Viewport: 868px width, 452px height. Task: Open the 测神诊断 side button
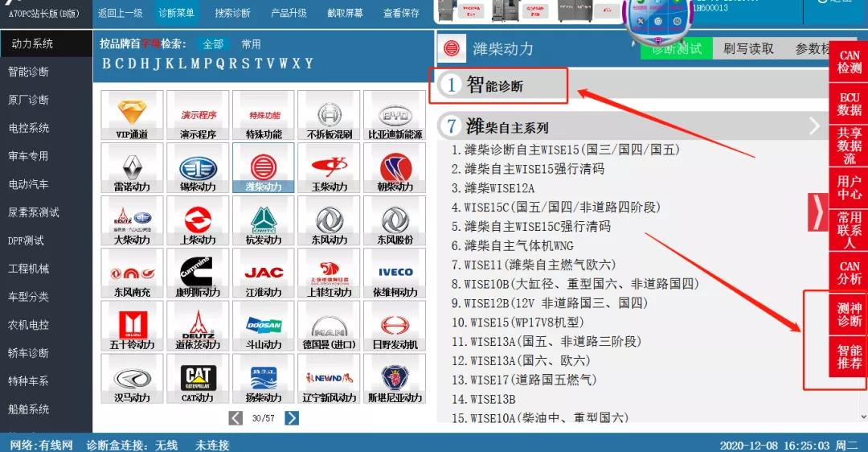(850, 314)
